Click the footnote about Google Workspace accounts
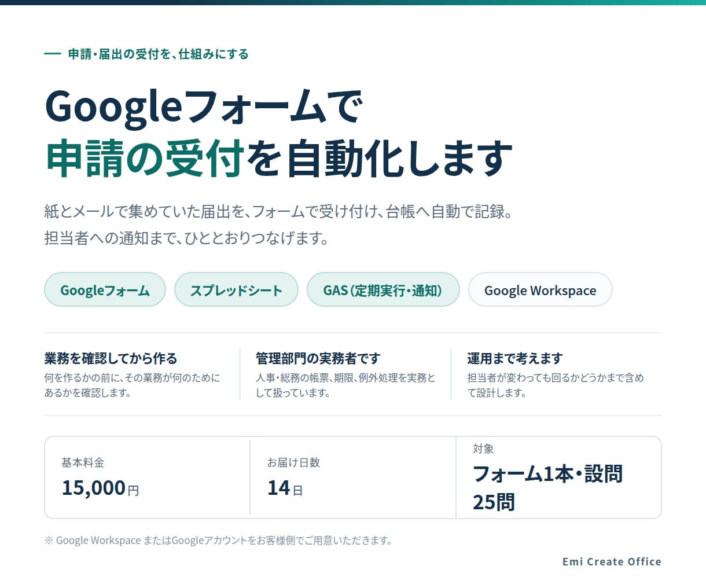Viewport: 706px width, 588px height. coord(219,541)
